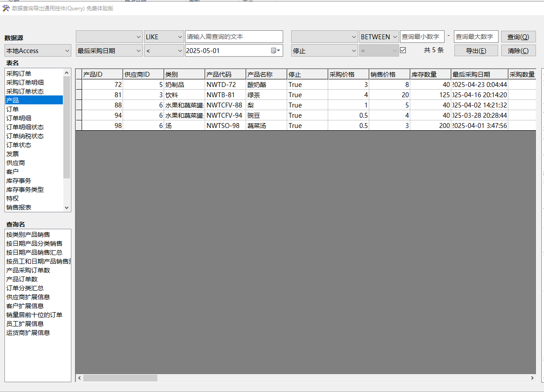This screenshot has width=544, height=392.
Task: Open the LIKE operator dropdown
Action: [164, 37]
